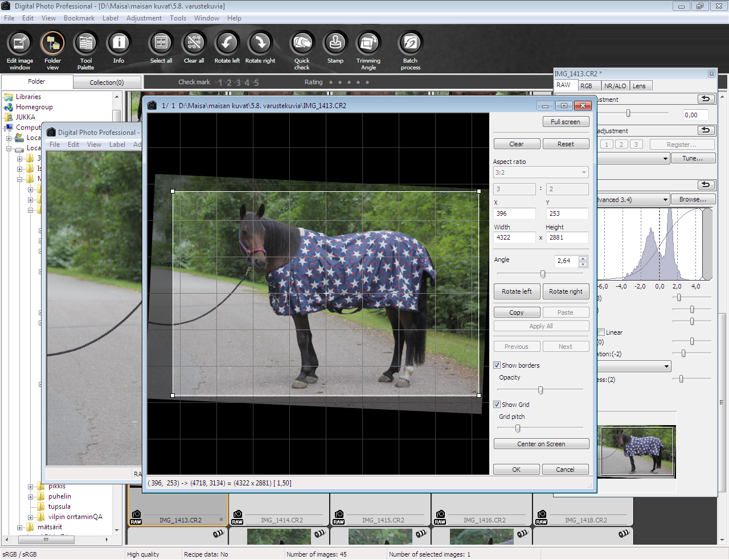
Task: Open the Bookmark menu
Action: point(79,18)
